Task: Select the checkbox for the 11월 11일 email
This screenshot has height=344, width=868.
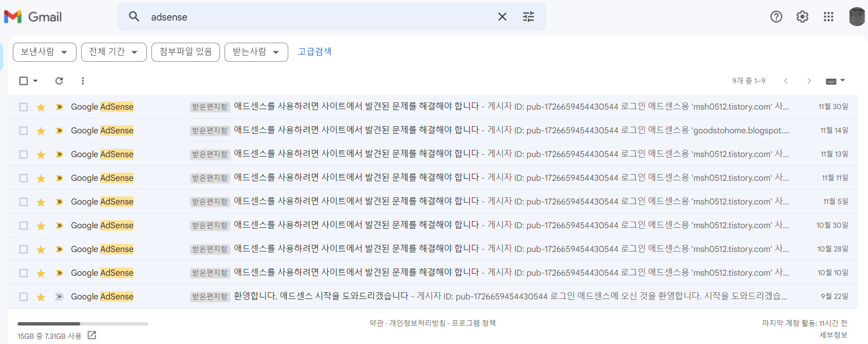Action: [x=23, y=178]
